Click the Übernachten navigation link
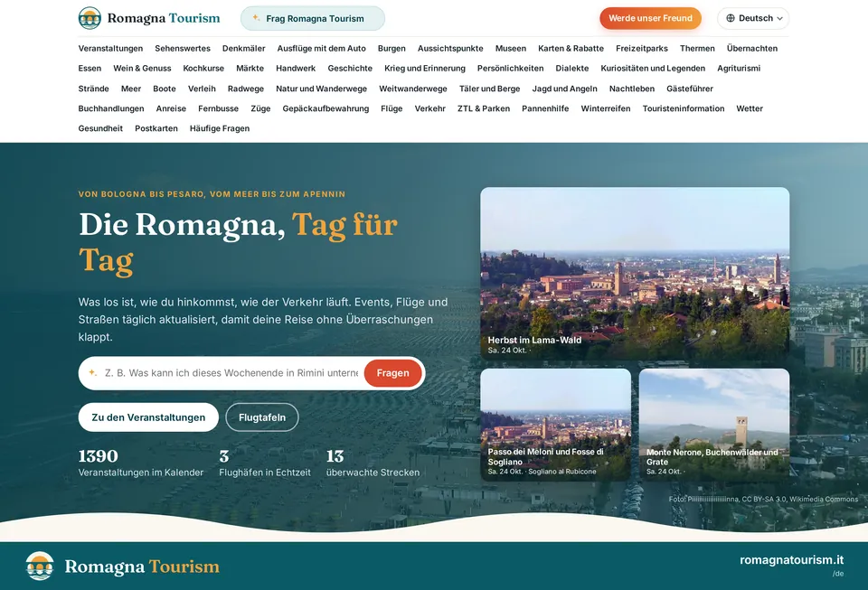 (x=752, y=49)
